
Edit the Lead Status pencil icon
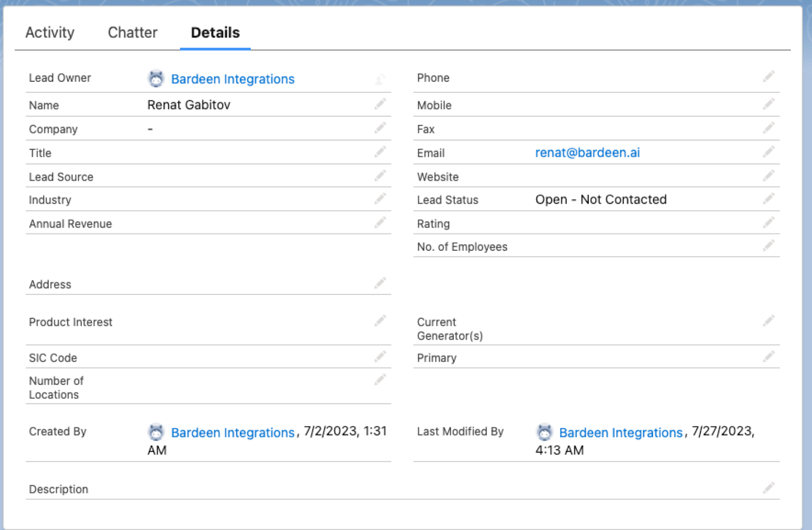(x=768, y=198)
